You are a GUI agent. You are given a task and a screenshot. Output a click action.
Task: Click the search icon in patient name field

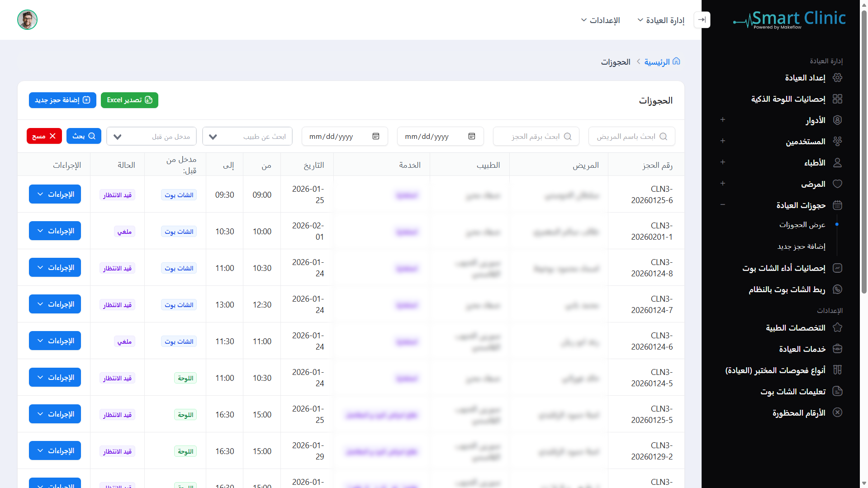pyautogui.click(x=664, y=137)
